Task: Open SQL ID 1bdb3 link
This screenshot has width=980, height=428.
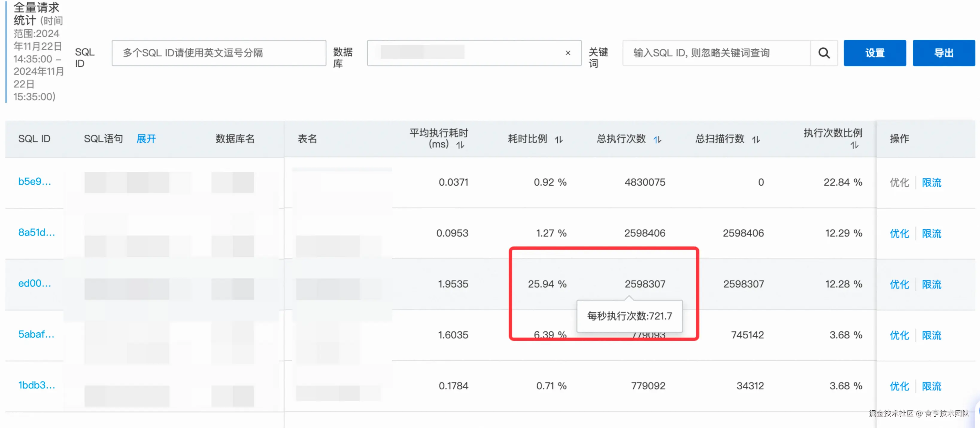Action: click(x=37, y=385)
